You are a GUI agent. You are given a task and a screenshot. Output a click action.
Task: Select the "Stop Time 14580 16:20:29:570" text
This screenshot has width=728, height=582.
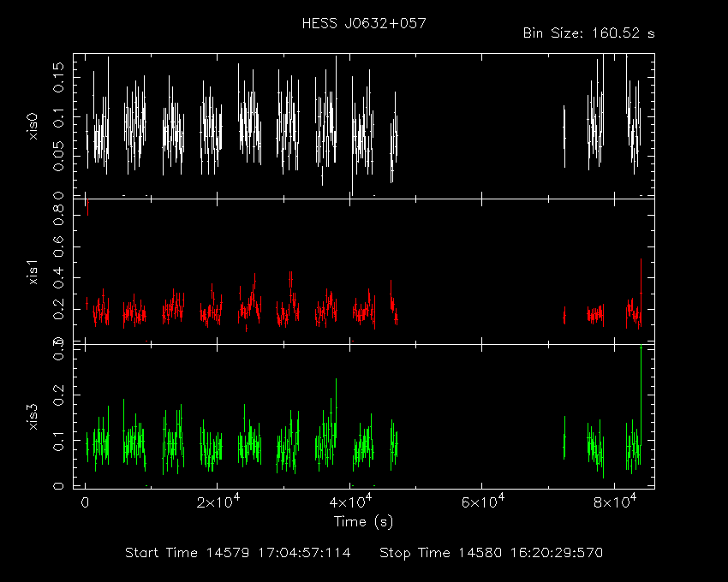(492, 553)
